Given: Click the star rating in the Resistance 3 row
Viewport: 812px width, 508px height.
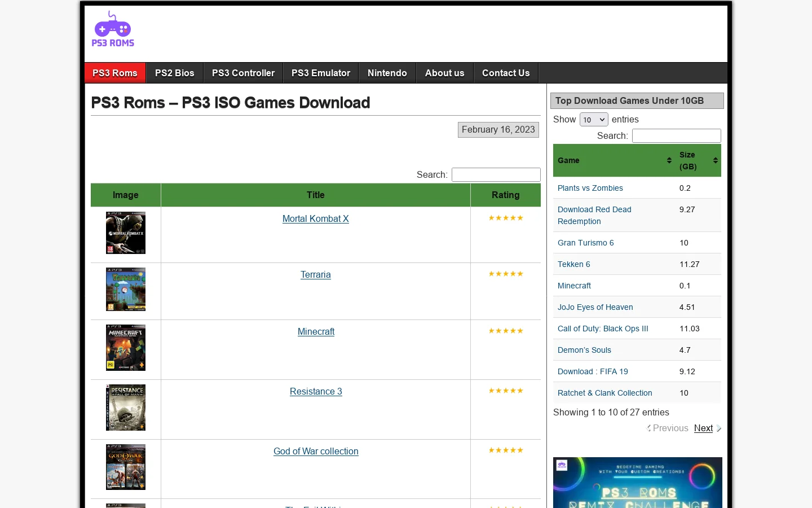Looking at the screenshot, I should [x=506, y=391].
